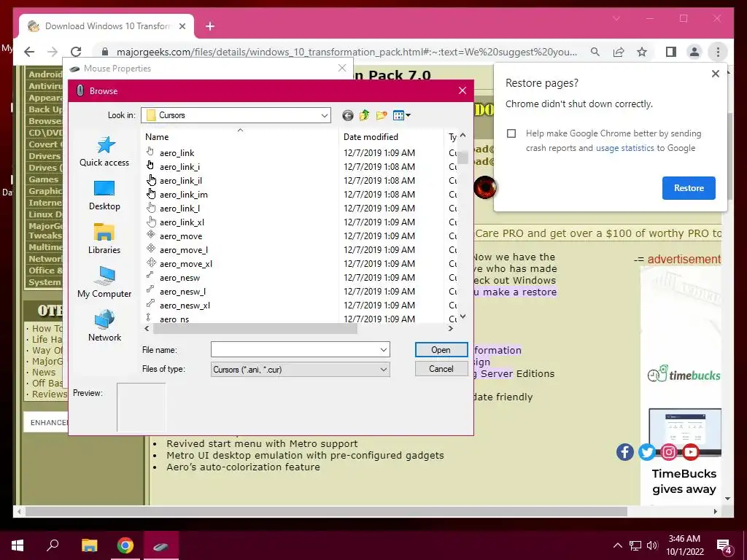The image size is (747, 560).
Task: Close the Download Windows 10 Transformation tab
Action: [x=182, y=26]
